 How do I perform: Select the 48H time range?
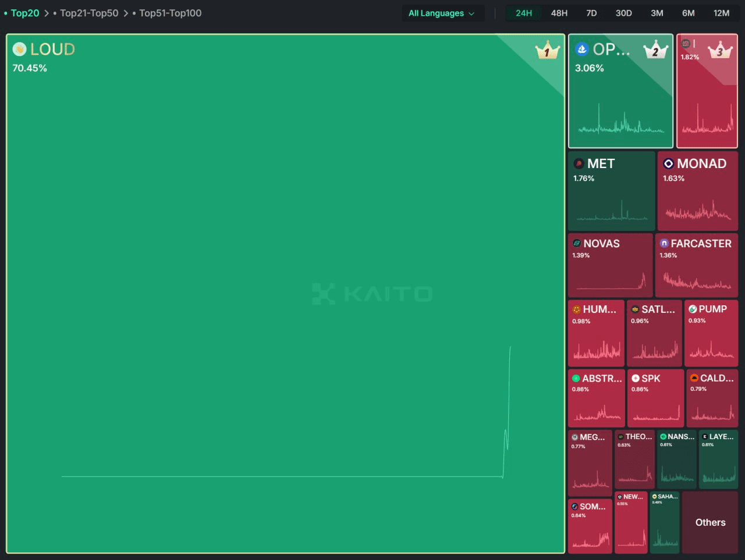coord(559,13)
